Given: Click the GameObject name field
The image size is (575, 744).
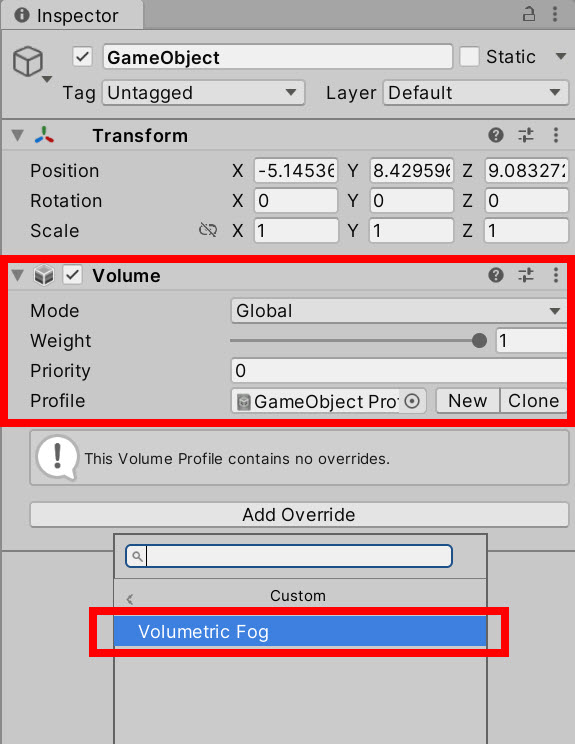Looking at the screenshot, I should coord(278,57).
